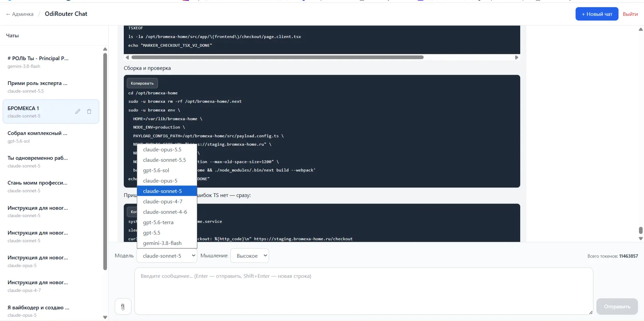Click the chat list vertical scrollbar
The width and height of the screenshot is (644, 321).
[105, 161]
